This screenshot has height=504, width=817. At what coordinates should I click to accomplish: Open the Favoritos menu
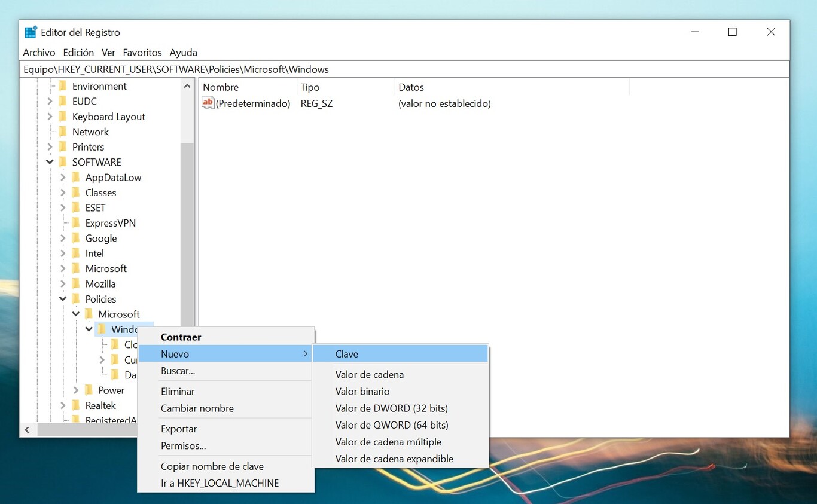[x=142, y=53]
